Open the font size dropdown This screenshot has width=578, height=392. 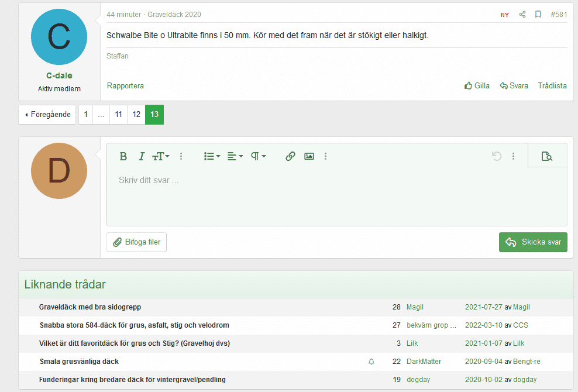[161, 156]
